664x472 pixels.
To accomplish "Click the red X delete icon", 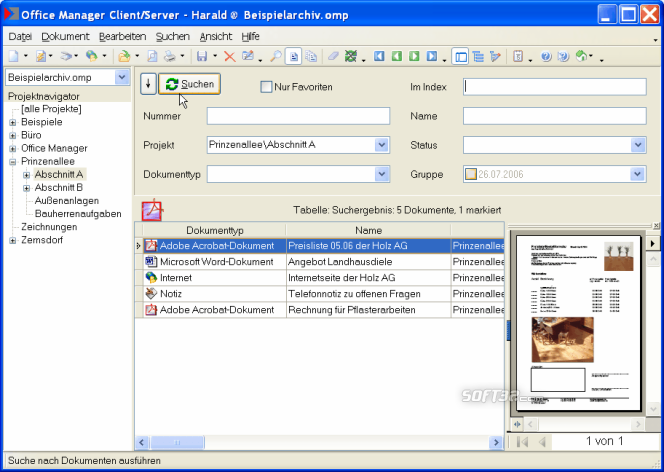I will click(230, 56).
